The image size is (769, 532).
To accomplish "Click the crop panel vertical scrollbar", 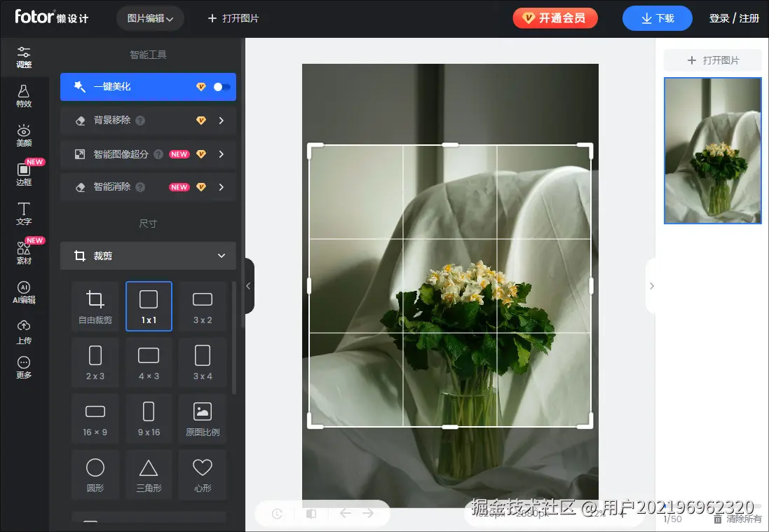I will (234, 337).
